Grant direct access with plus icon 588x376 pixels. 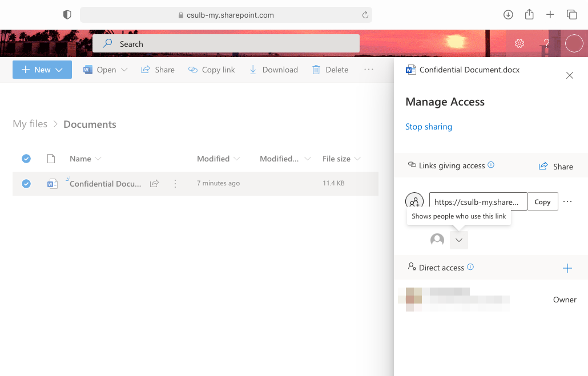point(567,268)
